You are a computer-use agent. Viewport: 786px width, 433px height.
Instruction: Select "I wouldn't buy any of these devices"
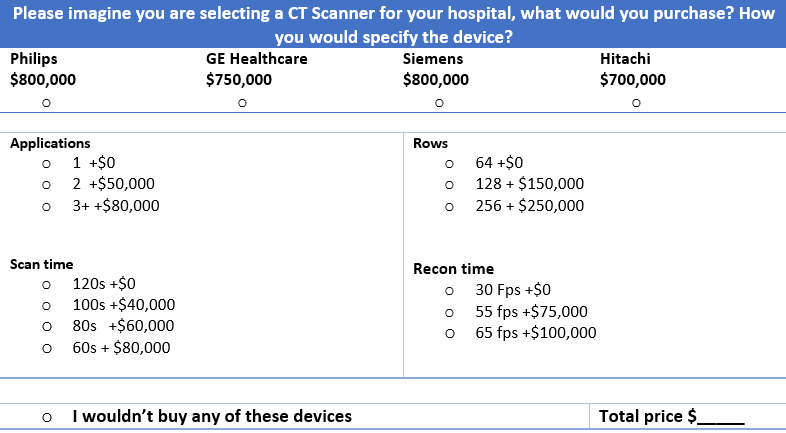click(x=46, y=417)
